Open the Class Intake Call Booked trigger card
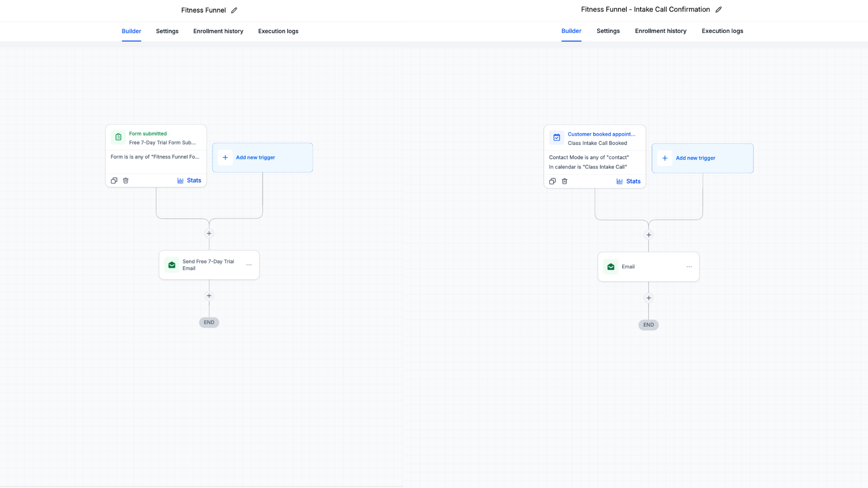 tap(595, 156)
